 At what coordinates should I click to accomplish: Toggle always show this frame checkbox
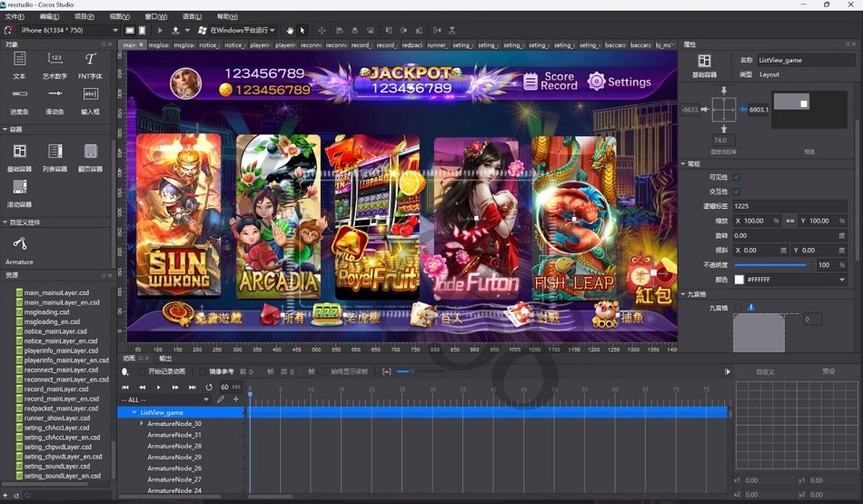[x=324, y=372]
